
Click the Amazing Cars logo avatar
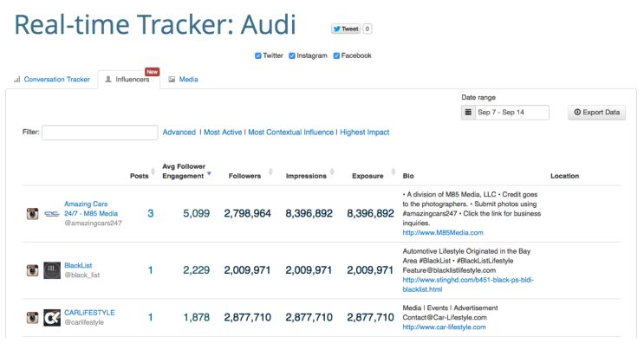coord(52,213)
